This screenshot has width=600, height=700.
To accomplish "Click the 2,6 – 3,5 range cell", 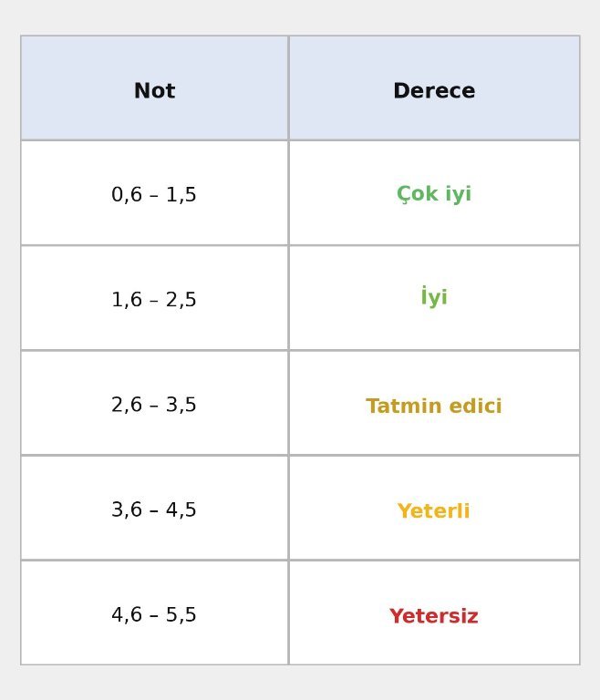I will [x=154, y=405].
